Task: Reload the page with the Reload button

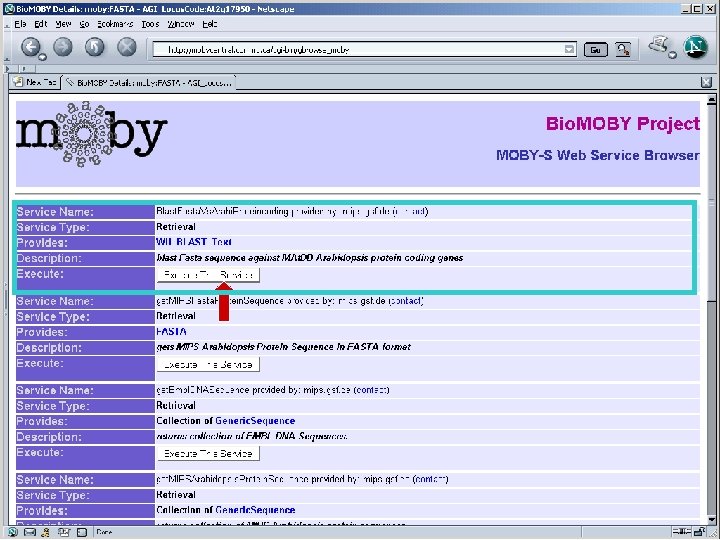Action: 95,47
